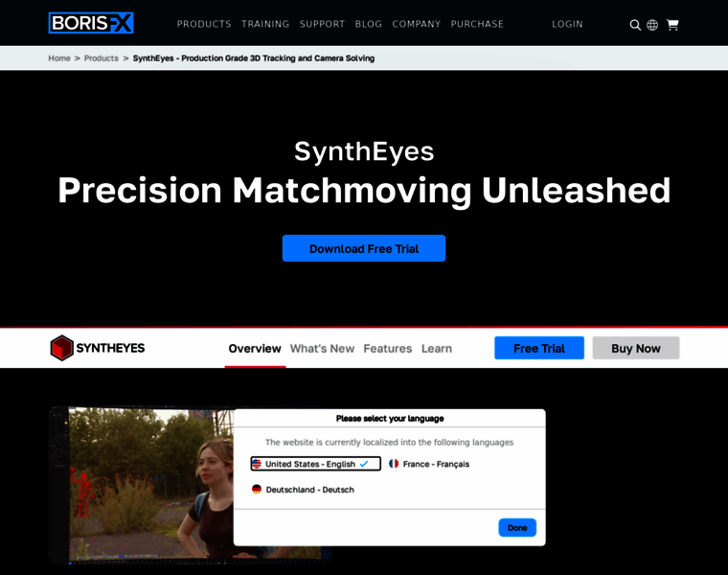Open the Products menu
Screen dimensions: 728x575
(x=204, y=24)
